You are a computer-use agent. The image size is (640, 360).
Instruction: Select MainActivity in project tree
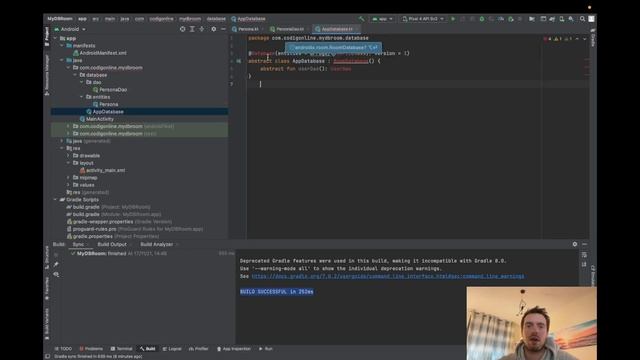tap(100, 119)
